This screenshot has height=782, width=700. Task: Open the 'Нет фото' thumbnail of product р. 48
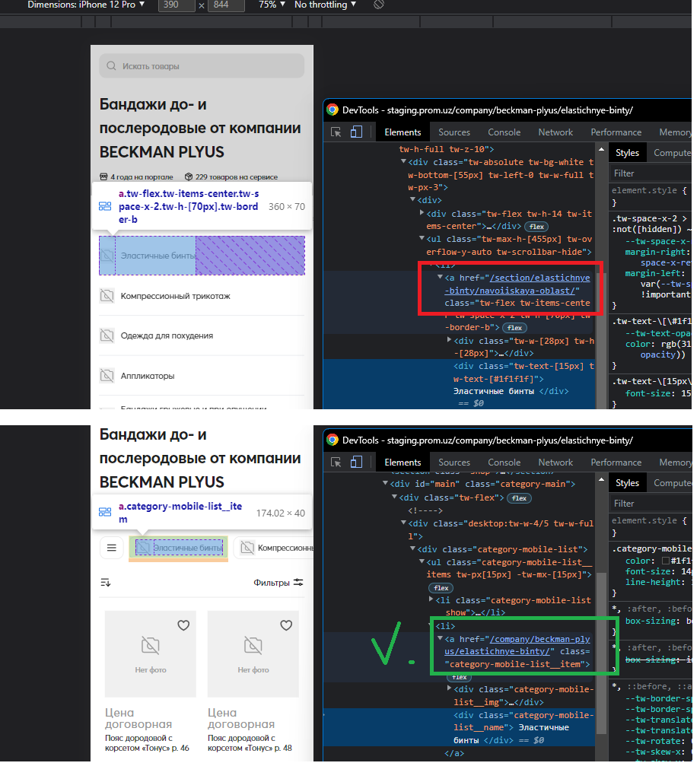253,654
